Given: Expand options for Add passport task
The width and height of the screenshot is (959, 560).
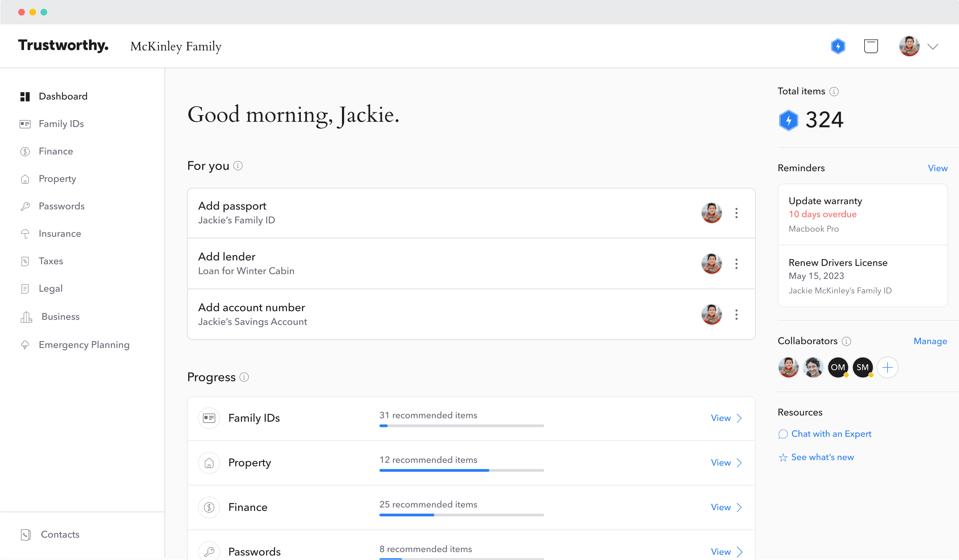Looking at the screenshot, I should click(x=735, y=213).
